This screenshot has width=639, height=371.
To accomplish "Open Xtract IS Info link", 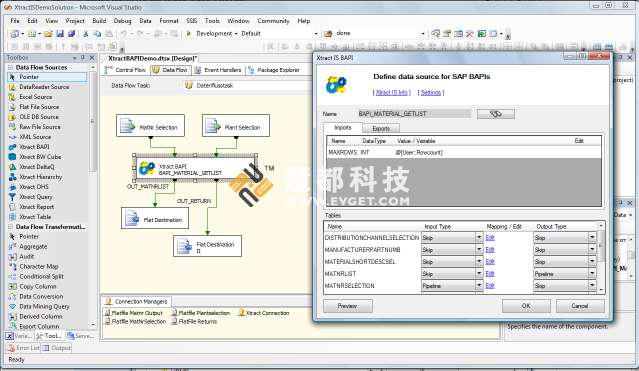I will (x=392, y=93).
